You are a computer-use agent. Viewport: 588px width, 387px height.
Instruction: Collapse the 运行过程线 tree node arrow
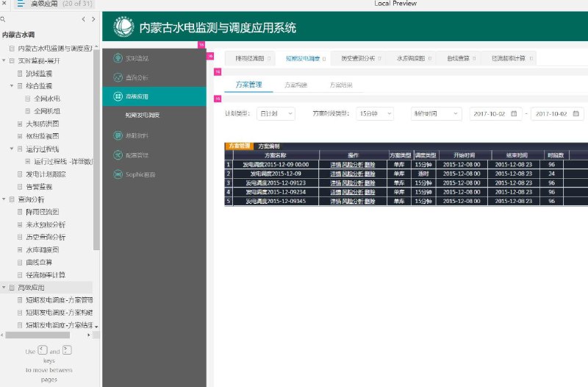click(x=12, y=149)
